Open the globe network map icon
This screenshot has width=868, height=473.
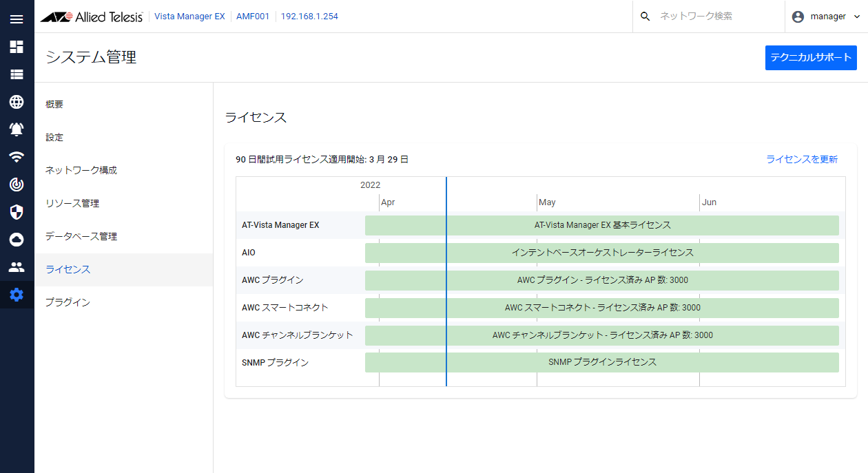coord(17,102)
